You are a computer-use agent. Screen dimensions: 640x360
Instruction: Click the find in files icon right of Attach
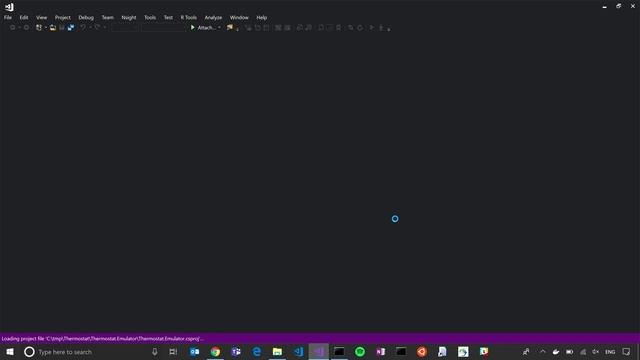(x=229, y=28)
